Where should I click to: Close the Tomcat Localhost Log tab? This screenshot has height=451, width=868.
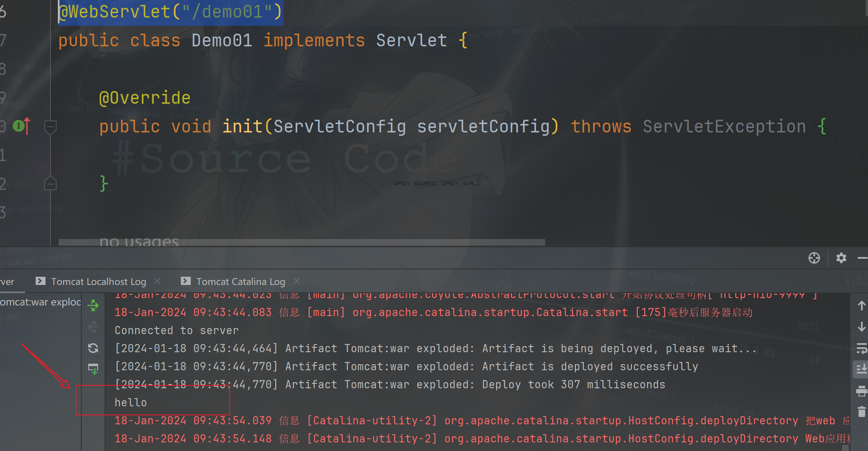(x=157, y=281)
